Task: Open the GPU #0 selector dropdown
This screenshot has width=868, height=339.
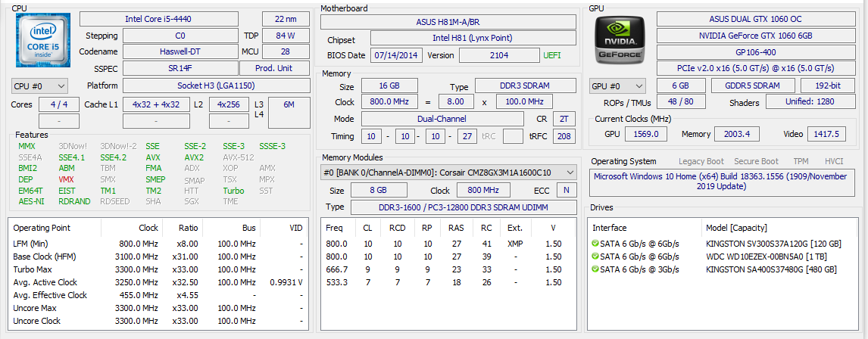Action: (x=618, y=86)
